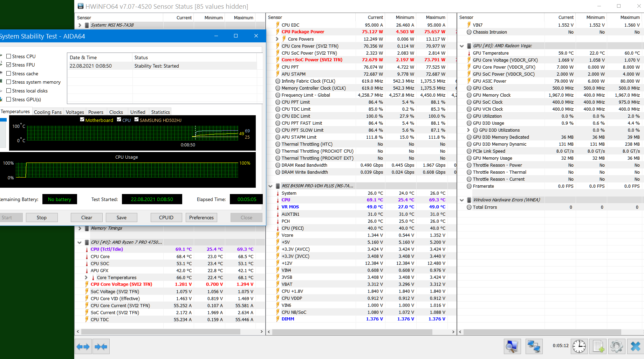
Task: Click the shrink layout arrows icon
Action: pyautogui.click(x=101, y=347)
